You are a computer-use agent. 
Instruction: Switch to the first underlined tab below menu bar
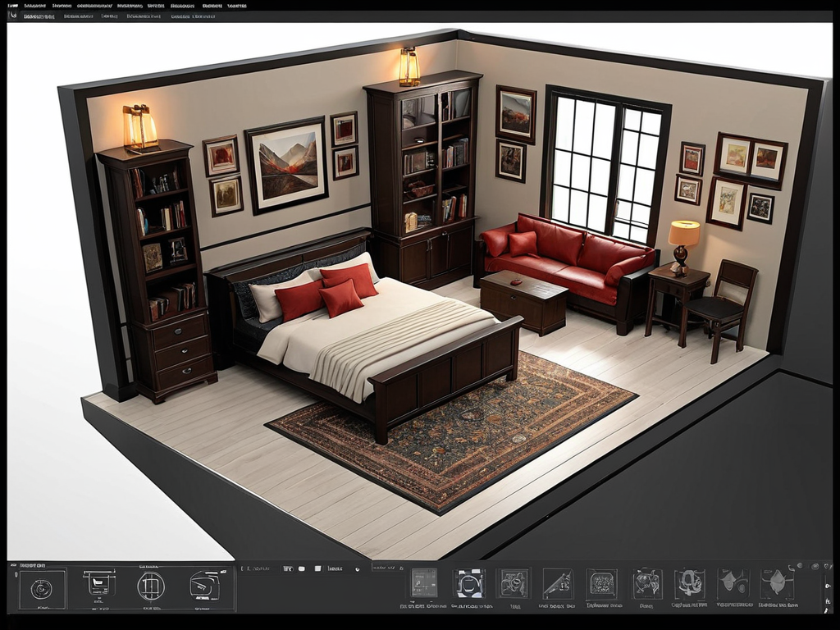tap(39, 16)
